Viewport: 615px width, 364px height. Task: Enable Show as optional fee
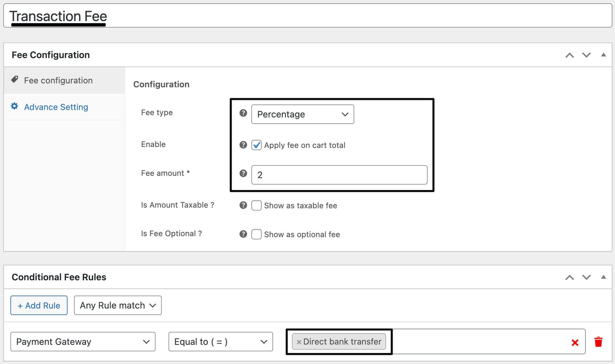tap(257, 234)
